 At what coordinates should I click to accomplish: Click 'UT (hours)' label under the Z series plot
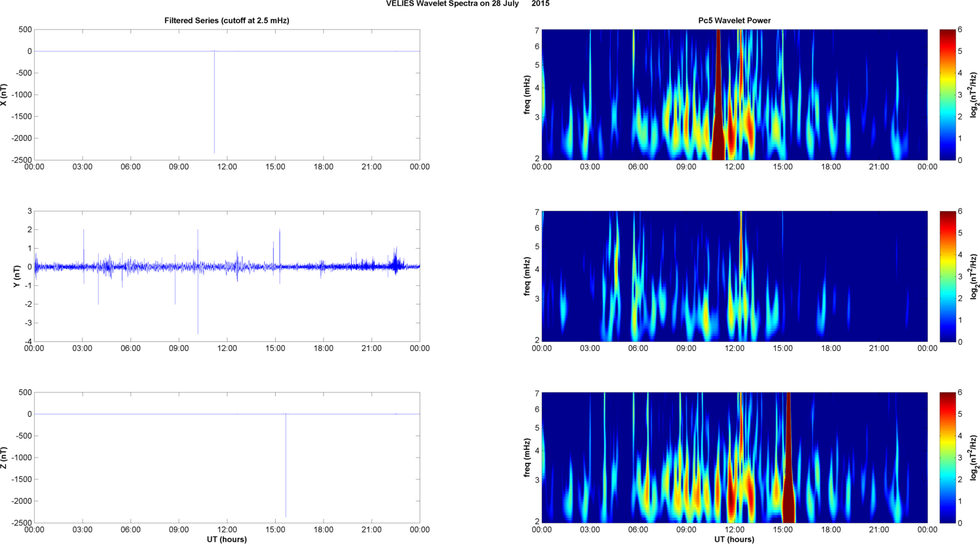[x=226, y=540]
